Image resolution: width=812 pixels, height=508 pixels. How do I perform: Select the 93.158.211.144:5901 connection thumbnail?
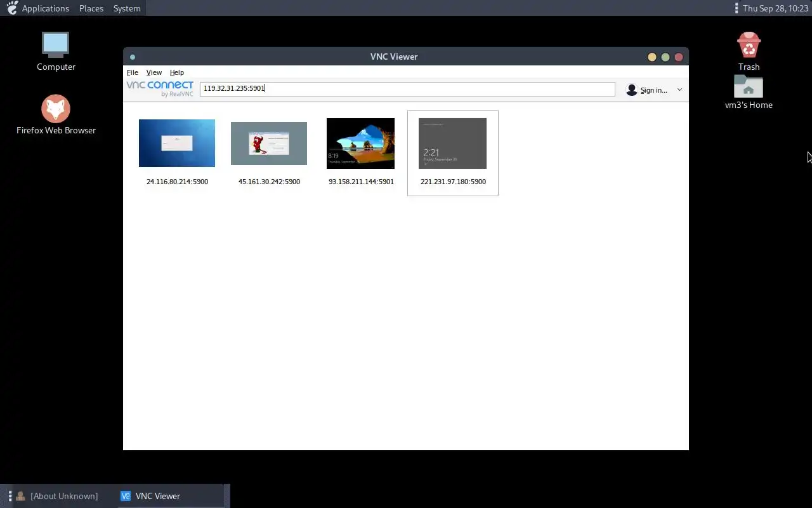tap(360, 144)
